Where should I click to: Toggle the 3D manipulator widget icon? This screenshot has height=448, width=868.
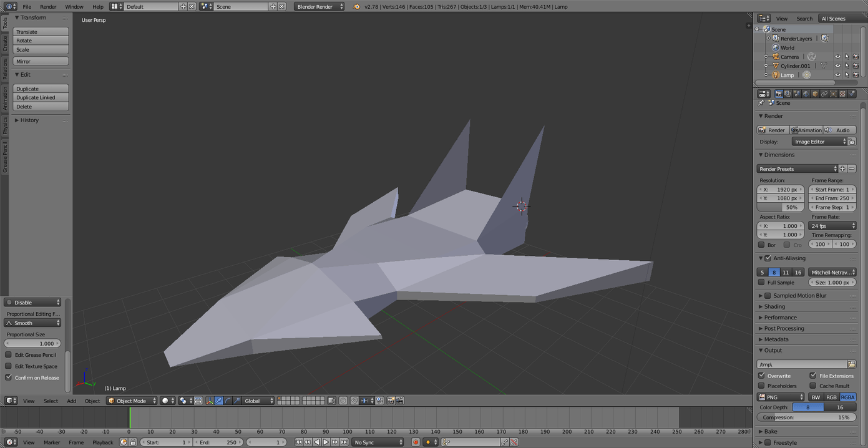click(209, 401)
